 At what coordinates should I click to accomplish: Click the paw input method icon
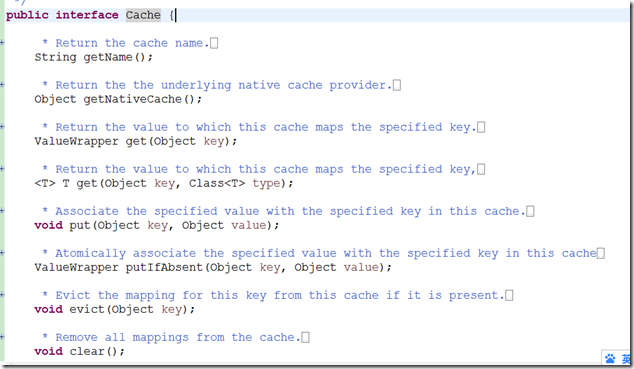(610, 358)
